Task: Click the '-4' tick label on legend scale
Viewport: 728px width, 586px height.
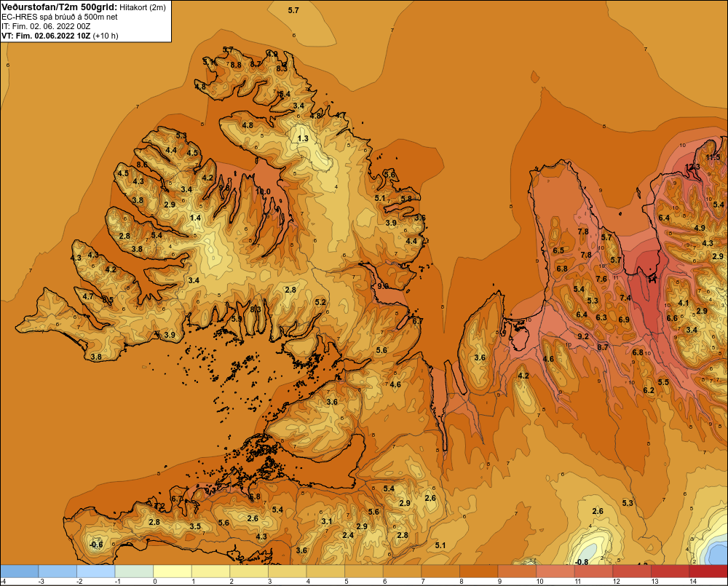Action: (x=3, y=582)
